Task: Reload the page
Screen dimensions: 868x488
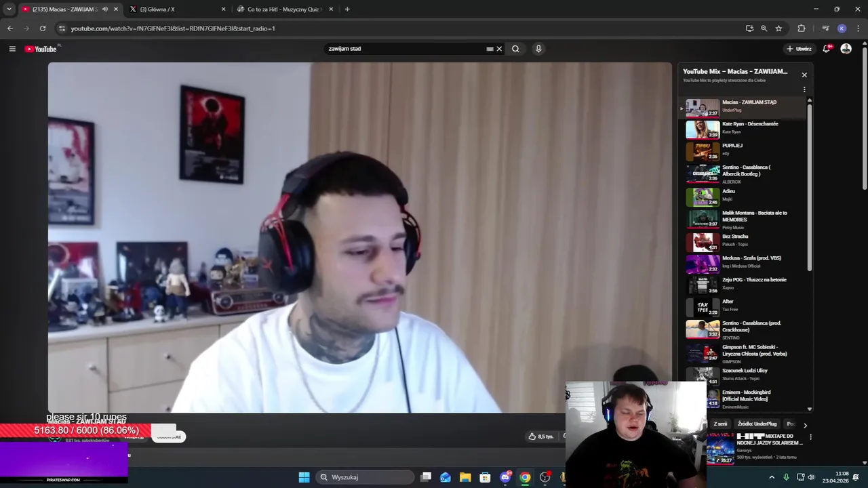Action: click(43, 28)
